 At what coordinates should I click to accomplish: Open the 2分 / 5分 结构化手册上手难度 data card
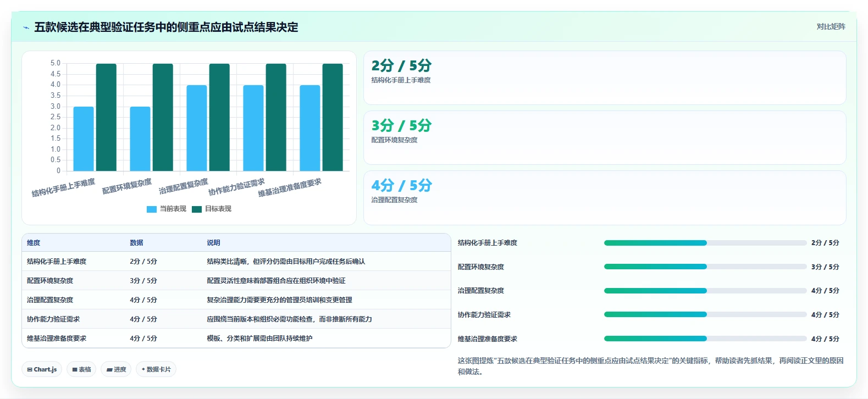point(605,78)
